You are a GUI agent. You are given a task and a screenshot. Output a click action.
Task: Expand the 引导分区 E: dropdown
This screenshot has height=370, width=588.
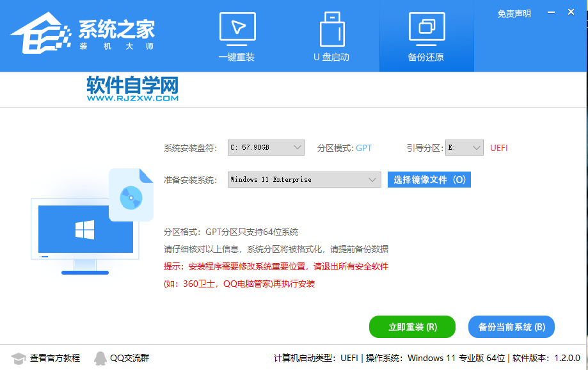[465, 147]
